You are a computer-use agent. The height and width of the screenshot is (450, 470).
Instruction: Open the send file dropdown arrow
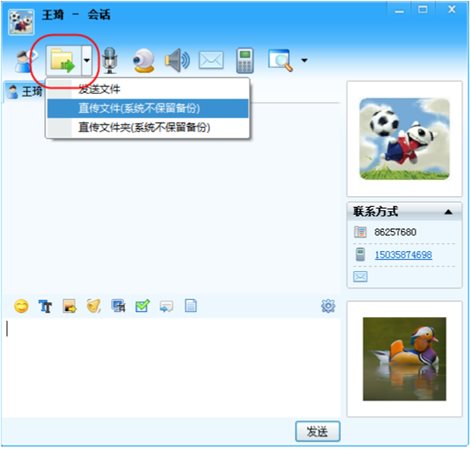pos(87,60)
